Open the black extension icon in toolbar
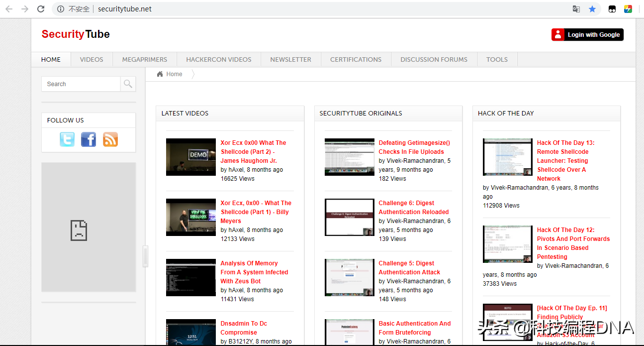Viewport: 644px width, 346px height. (612, 9)
